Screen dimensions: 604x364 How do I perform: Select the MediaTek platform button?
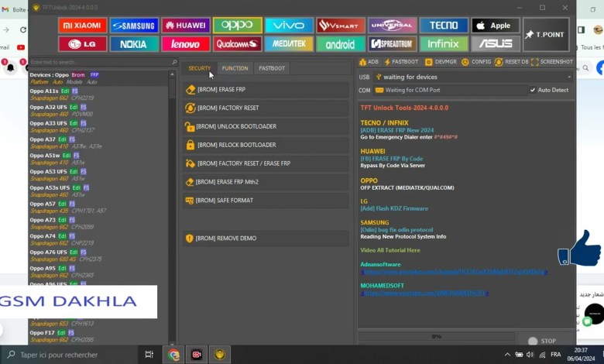(x=289, y=44)
